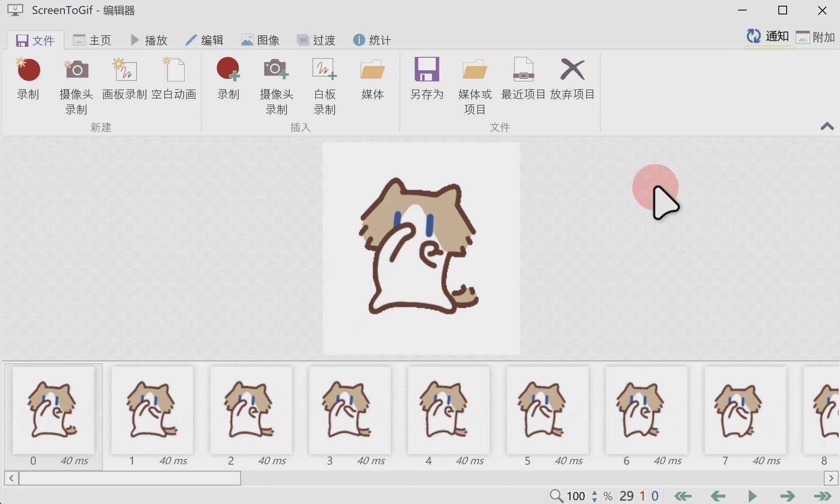Image resolution: width=840 pixels, height=504 pixels.
Task: Switch to the 主页 tab
Action: 92,40
